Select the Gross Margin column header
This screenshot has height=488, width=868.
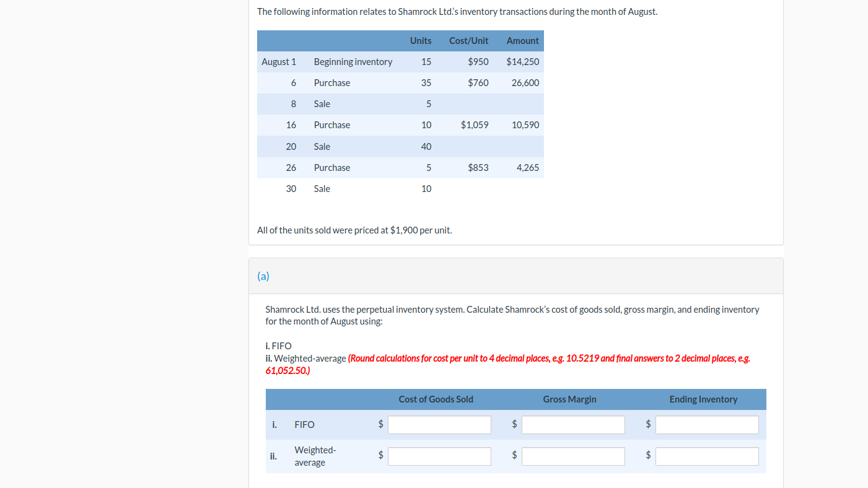tap(570, 399)
